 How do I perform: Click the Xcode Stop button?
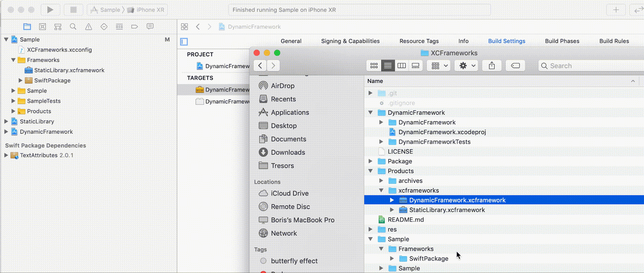[73, 10]
